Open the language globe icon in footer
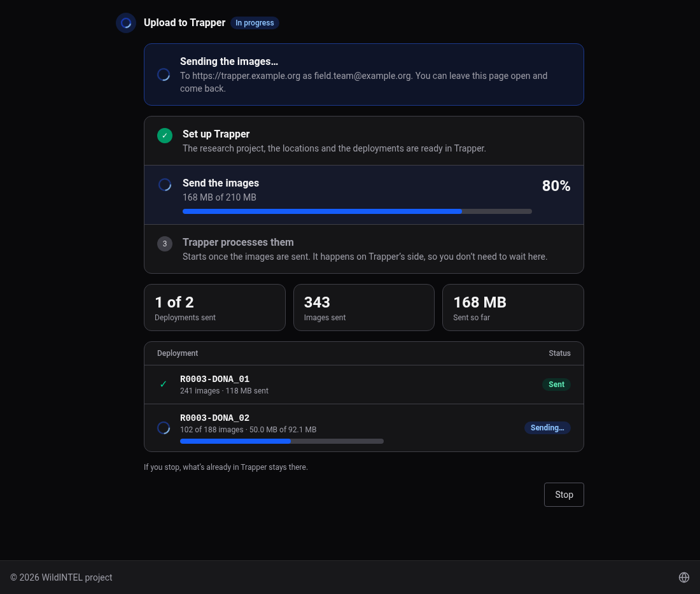700x594 pixels. pyautogui.click(x=683, y=577)
